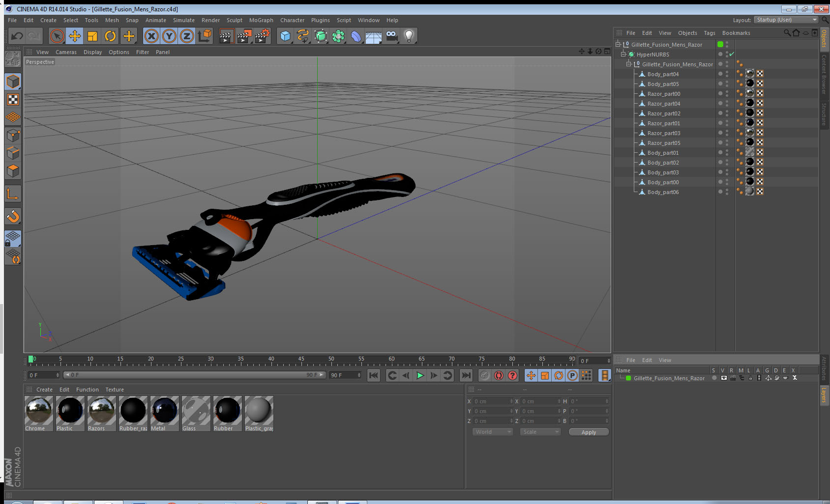Open the material manager Texture menu

click(x=115, y=390)
